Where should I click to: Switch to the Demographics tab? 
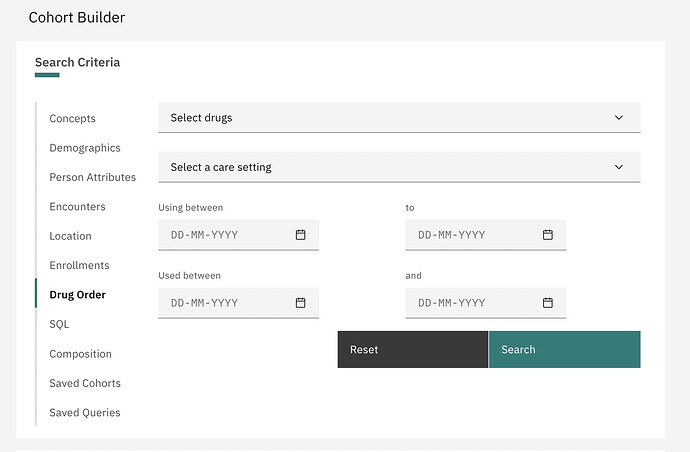85,148
